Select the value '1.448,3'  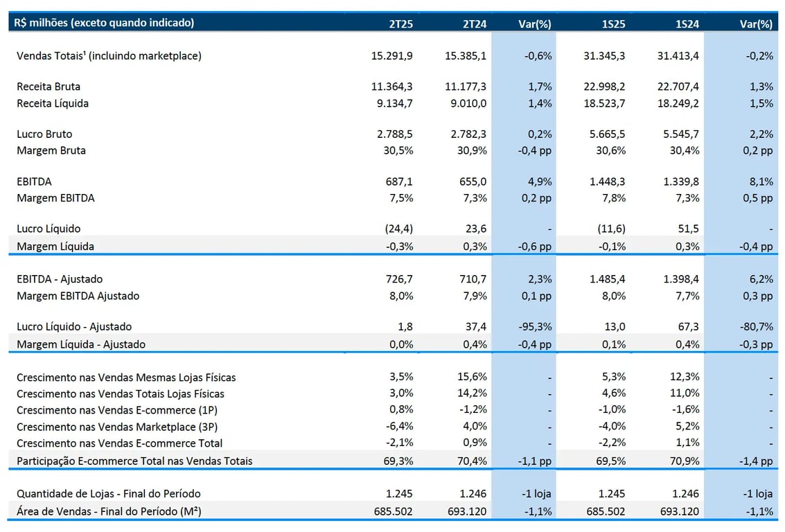pos(607,181)
